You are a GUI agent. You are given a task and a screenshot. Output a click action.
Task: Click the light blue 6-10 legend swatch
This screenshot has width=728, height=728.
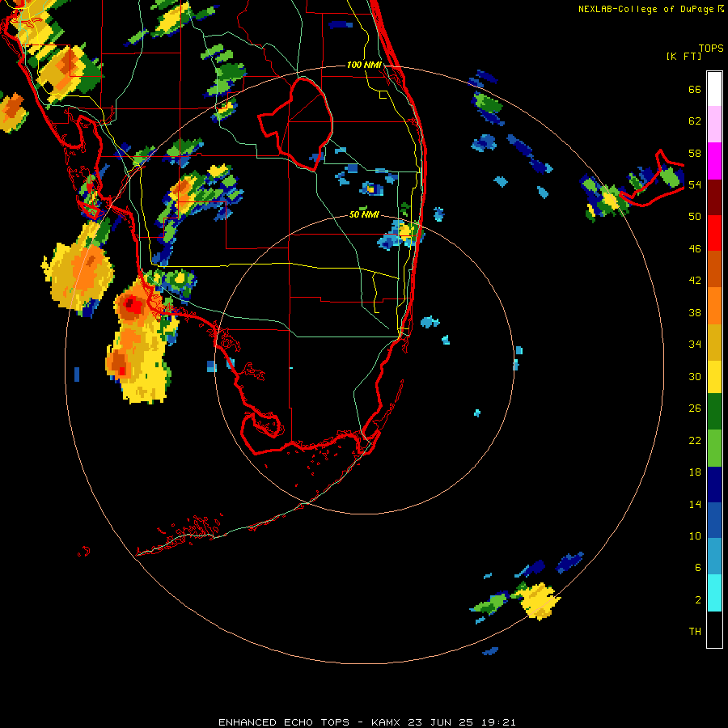point(714,557)
